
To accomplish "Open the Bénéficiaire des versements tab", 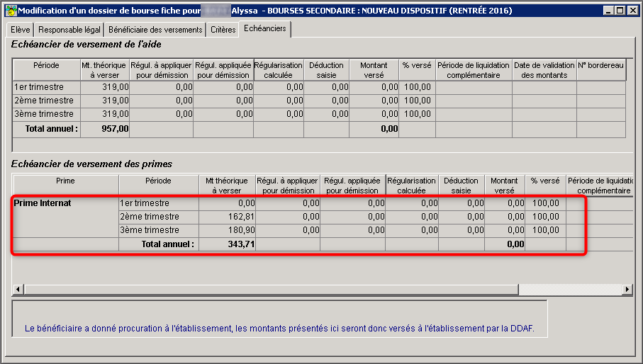I will (x=155, y=30).
